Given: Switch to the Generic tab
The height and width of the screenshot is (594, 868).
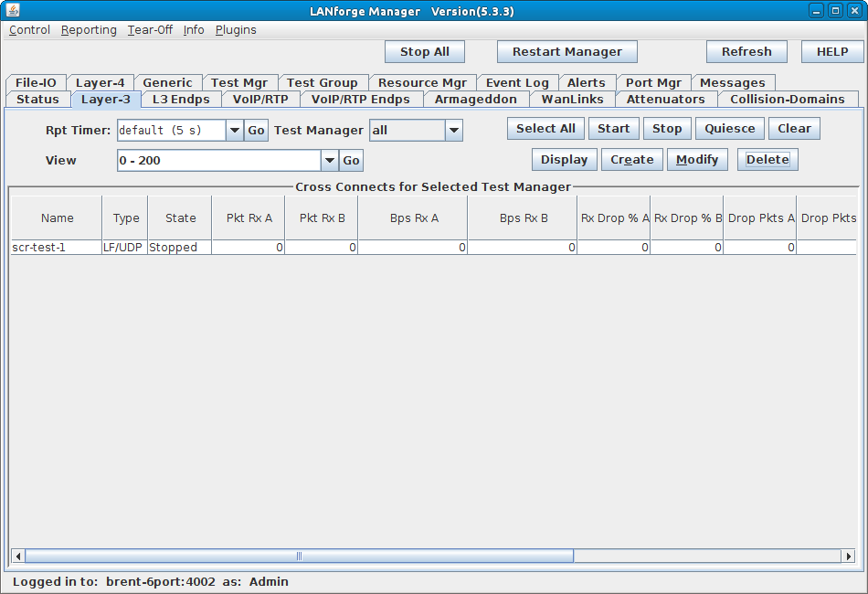Looking at the screenshot, I should [168, 82].
